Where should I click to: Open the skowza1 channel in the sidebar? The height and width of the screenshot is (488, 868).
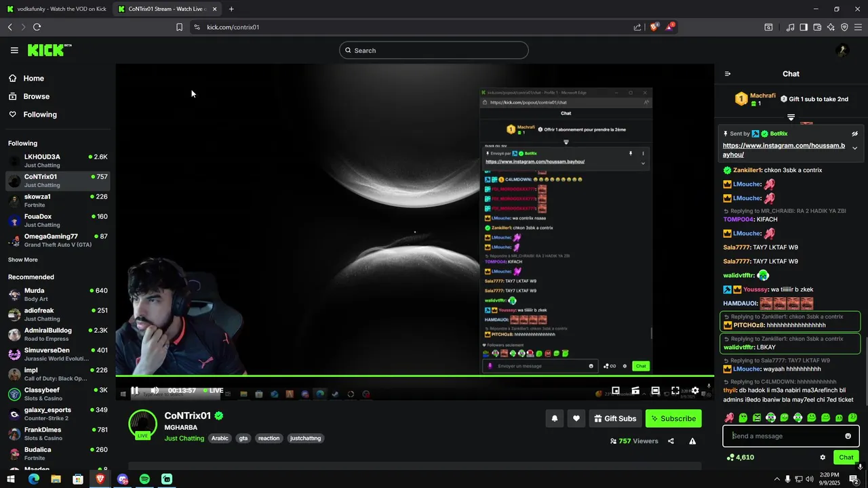(58, 201)
